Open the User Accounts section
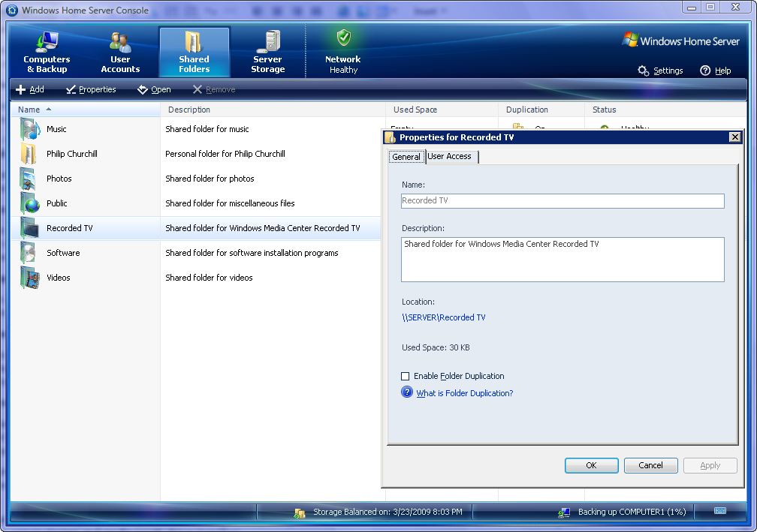The image size is (757, 532). [120, 52]
